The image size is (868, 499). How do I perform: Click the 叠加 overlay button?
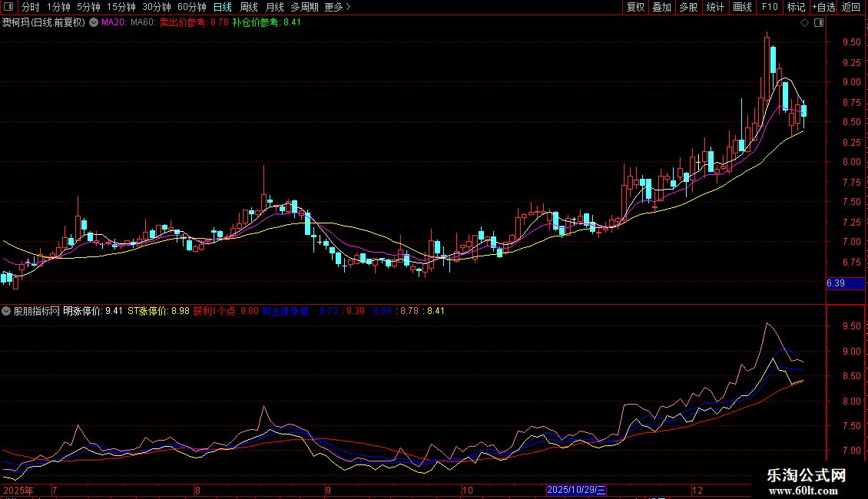[661, 7]
